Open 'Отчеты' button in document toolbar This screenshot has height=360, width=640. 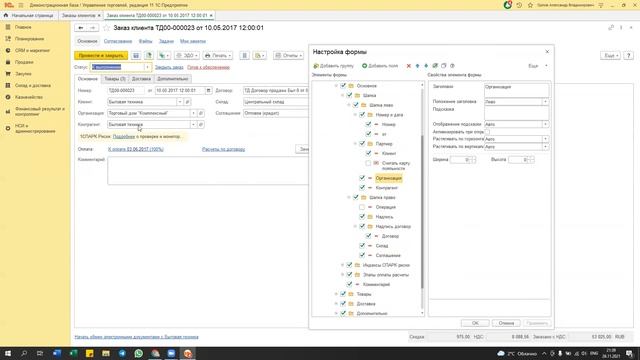pos(289,55)
